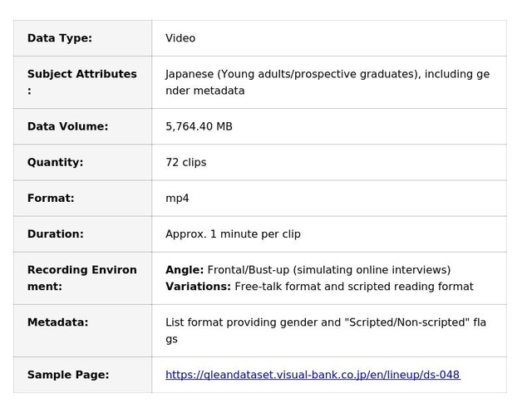
Task: Select the "72 clips" value
Action: 185,163
